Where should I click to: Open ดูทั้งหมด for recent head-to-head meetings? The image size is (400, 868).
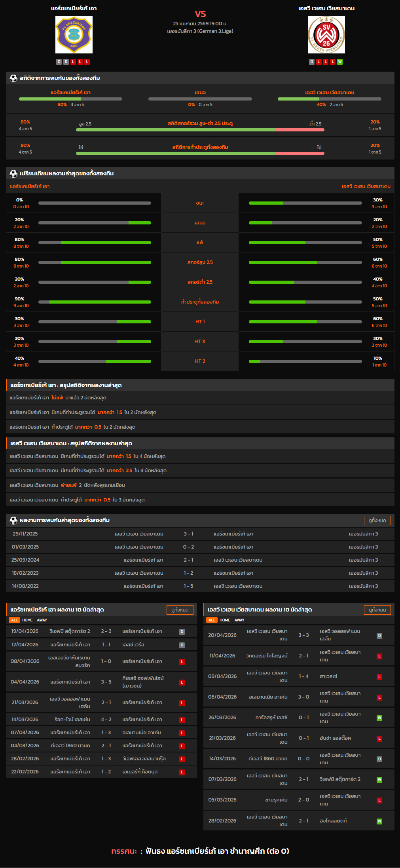point(377,520)
